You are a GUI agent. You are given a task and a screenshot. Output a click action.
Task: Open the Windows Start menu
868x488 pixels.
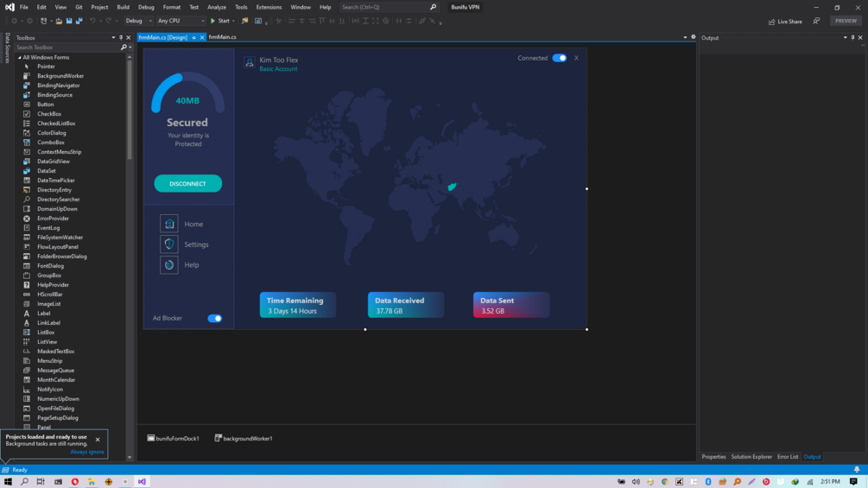8,481
